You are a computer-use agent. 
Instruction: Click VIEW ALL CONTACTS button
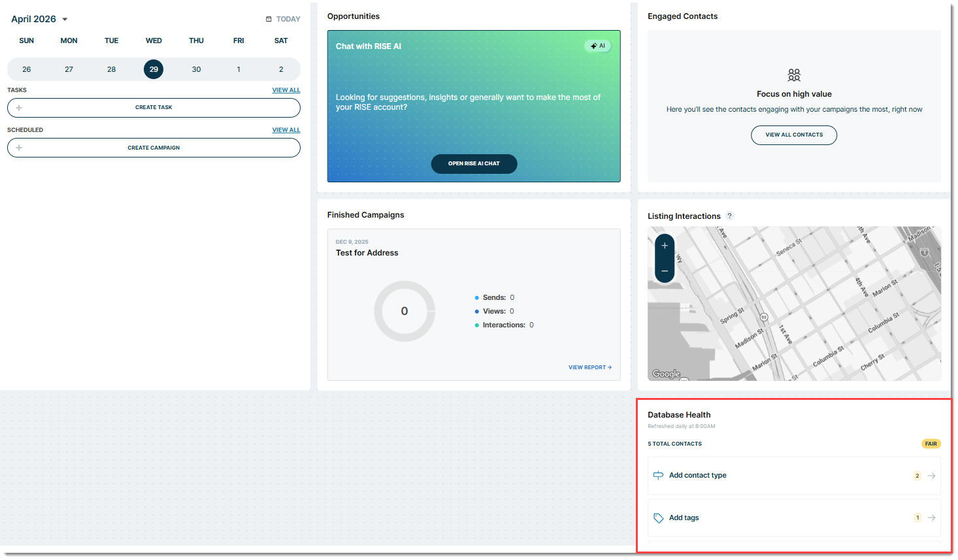tap(794, 135)
